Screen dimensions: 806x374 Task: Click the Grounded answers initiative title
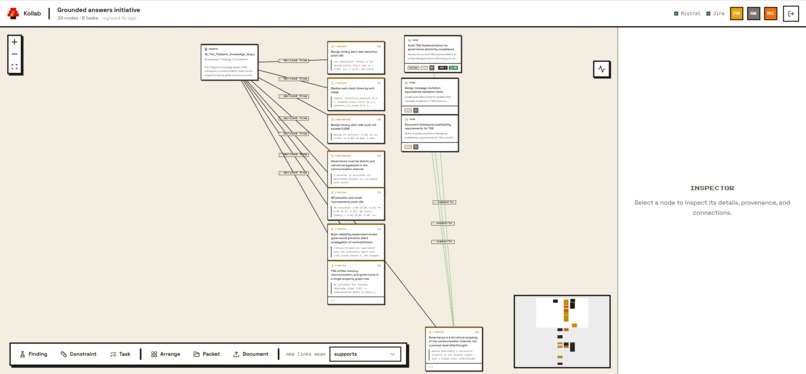click(99, 10)
